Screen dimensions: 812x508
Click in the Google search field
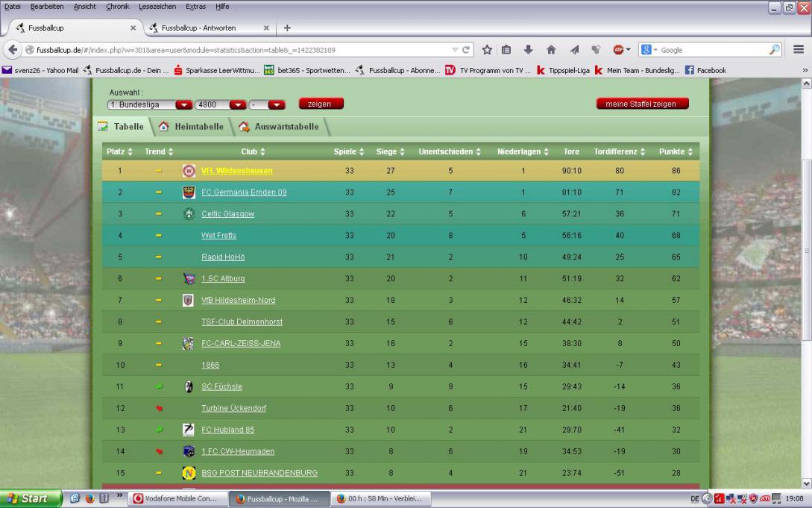coord(716,50)
